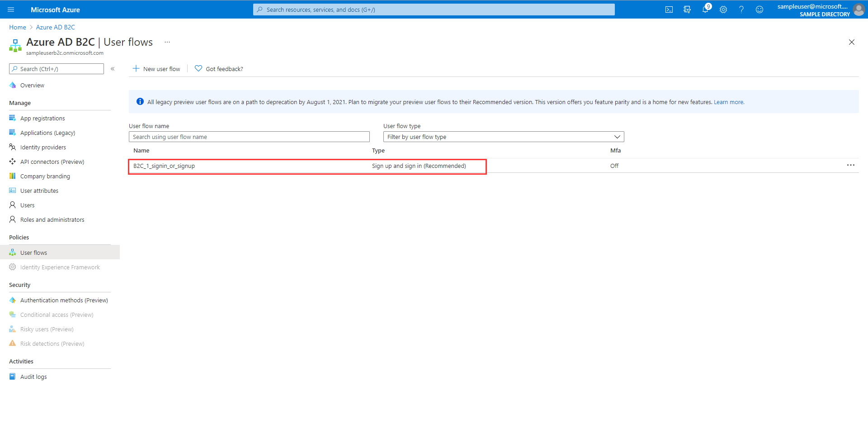Open Conditional access (Preview)
This screenshot has height=439, width=868.
coord(57,315)
